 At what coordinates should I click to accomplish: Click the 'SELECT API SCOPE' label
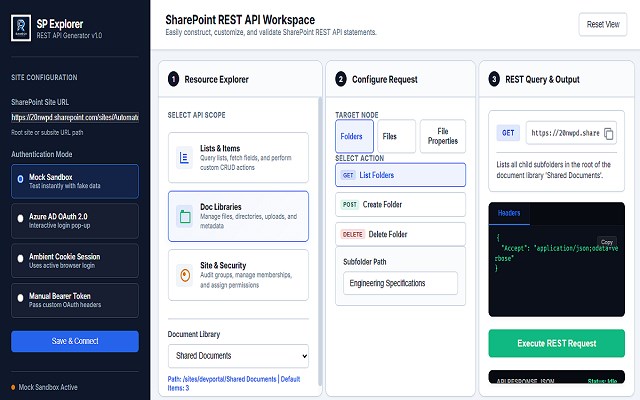pyautogui.click(x=196, y=115)
